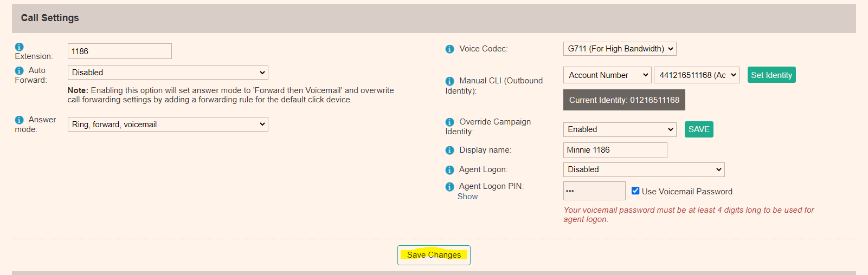Click the green SAVE button

pos(699,129)
